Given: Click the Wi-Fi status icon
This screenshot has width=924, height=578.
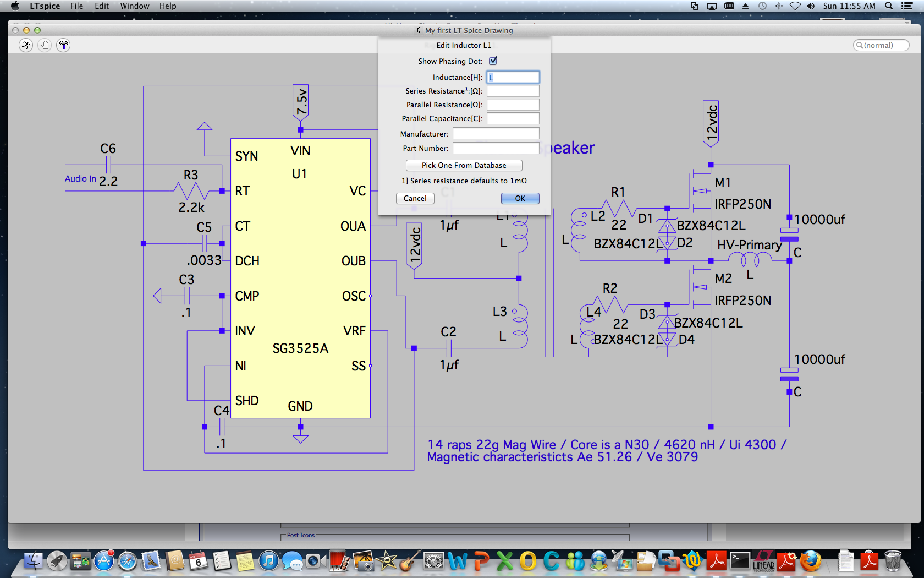Looking at the screenshot, I should click(795, 6).
